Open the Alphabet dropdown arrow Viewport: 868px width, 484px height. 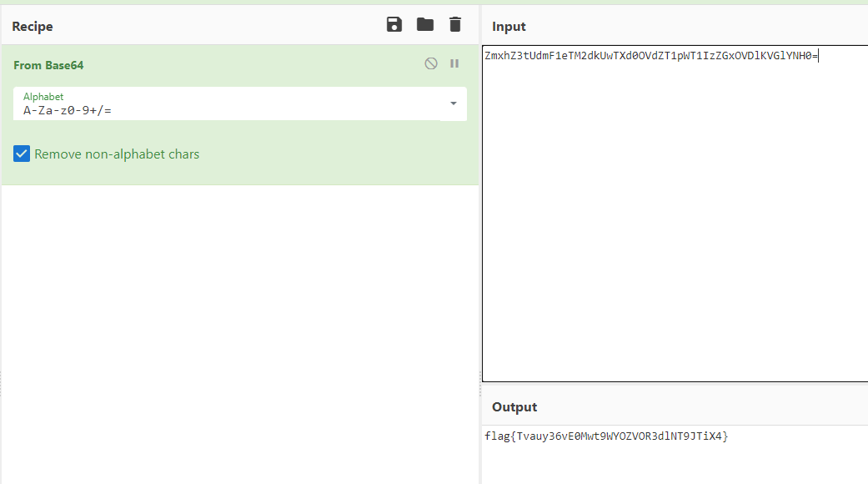point(454,103)
